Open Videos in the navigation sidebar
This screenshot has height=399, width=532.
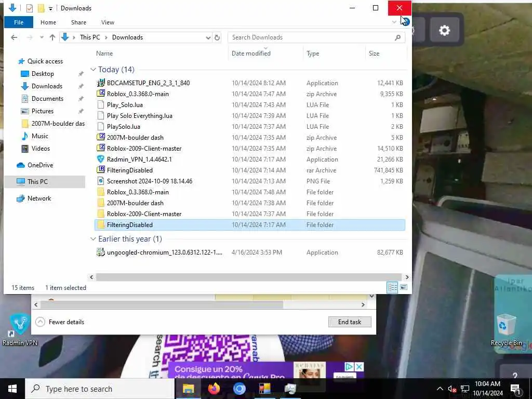(41, 148)
